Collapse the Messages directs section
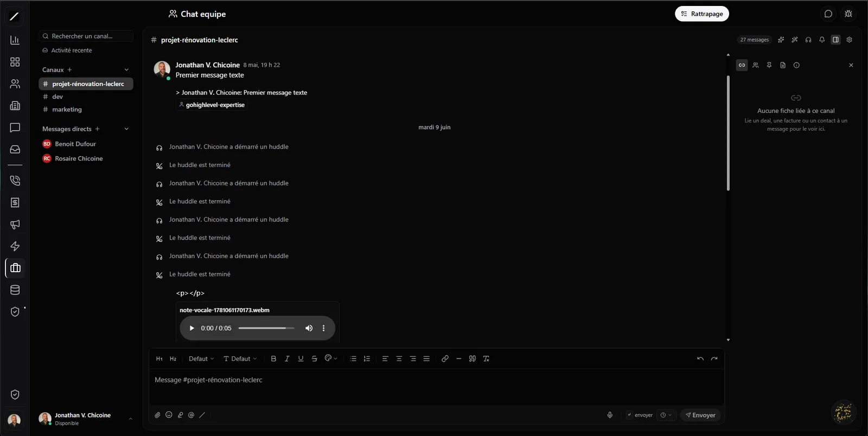Viewport: 868px width, 436px height. pyautogui.click(x=126, y=129)
